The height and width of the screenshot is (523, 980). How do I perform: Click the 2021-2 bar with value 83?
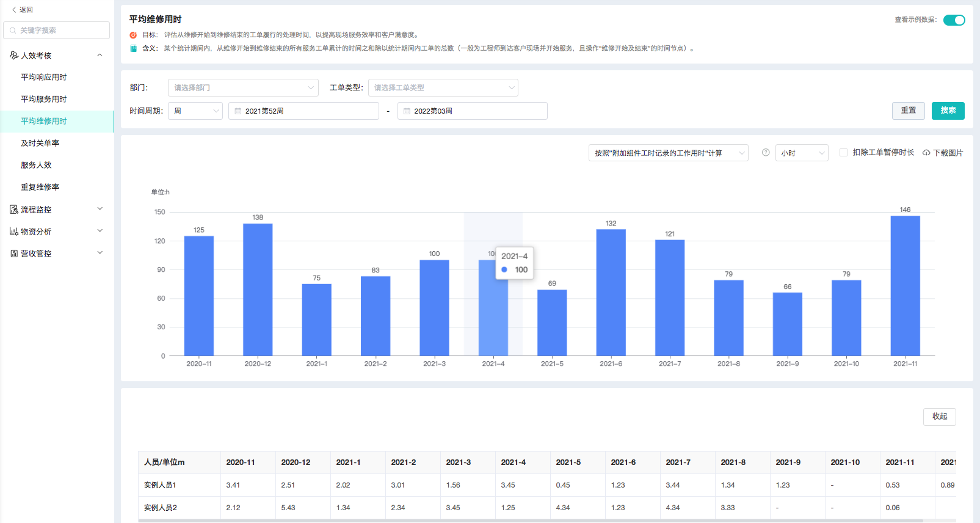(376, 316)
